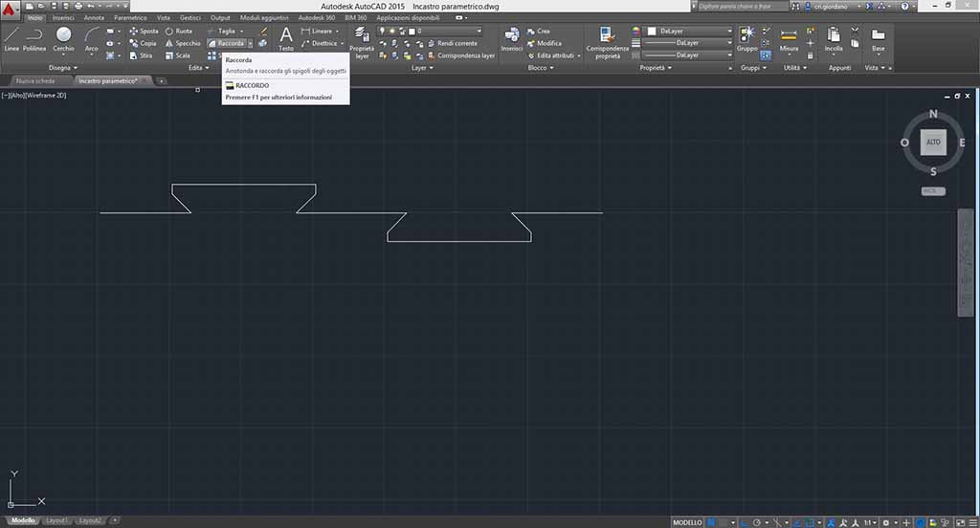Activate the Specchio mirror command
The height and width of the screenshot is (528, 980).
[183, 43]
